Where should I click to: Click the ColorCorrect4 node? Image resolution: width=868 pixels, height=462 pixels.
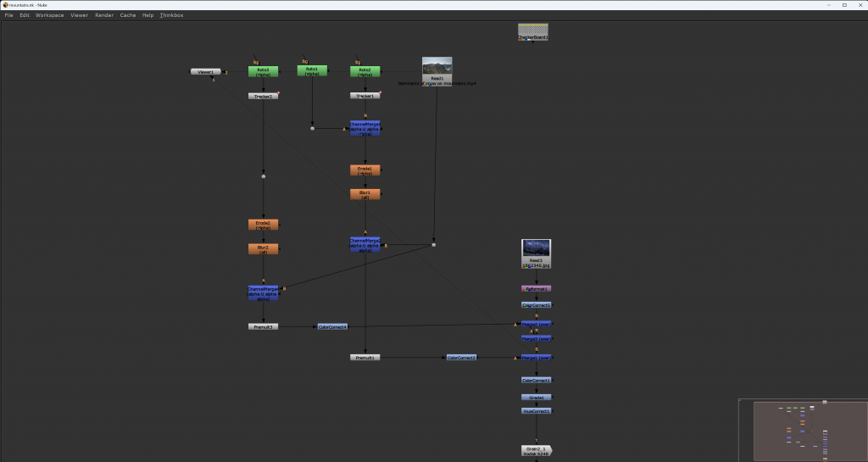click(332, 326)
